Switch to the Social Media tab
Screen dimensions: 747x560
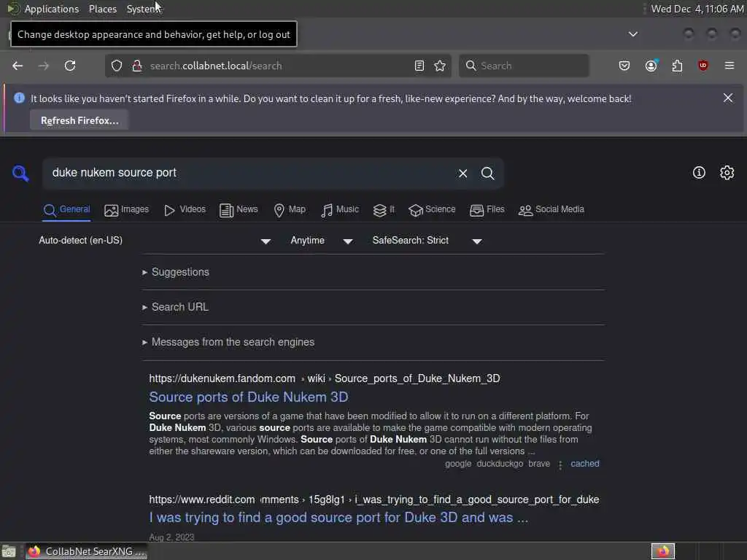pos(551,210)
